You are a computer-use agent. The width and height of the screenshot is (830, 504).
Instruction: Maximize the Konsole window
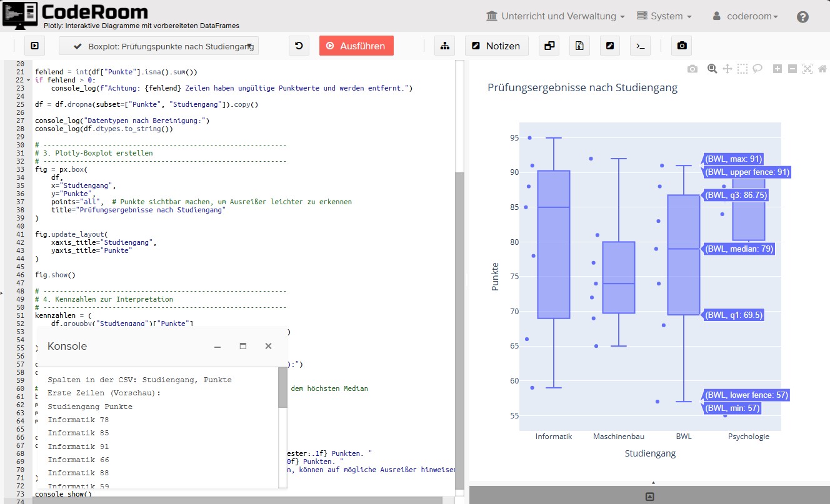[243, 346]
